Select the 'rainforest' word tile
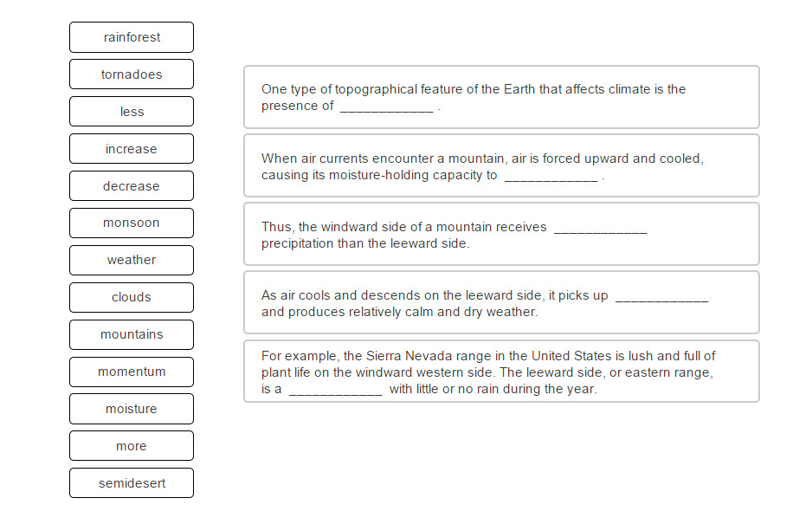The width and height of the screenshot is (812, 524). pyautogui.click(x=132, y=37)
